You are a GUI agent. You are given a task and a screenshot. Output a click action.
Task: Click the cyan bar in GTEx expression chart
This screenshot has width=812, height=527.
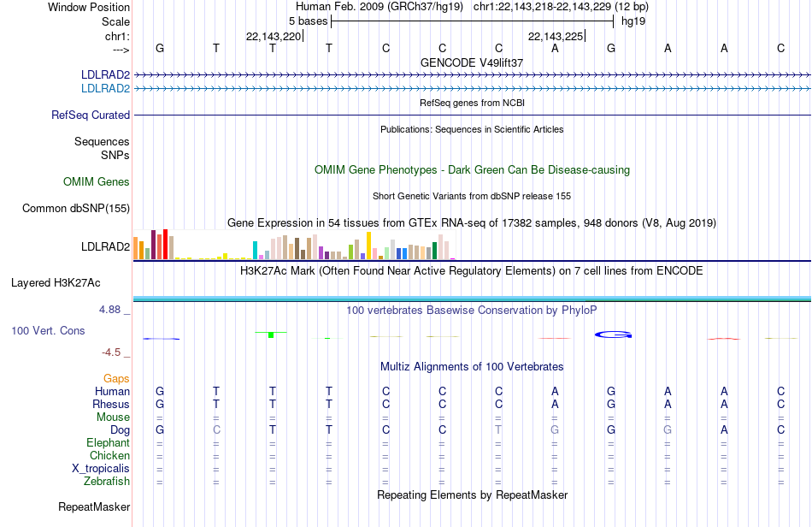(x=256, y=251)
